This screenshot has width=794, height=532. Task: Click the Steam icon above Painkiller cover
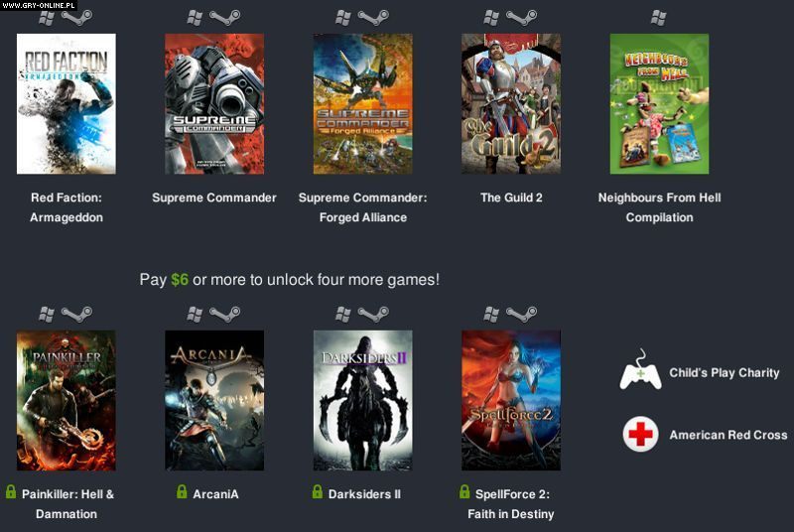(76, 315)
